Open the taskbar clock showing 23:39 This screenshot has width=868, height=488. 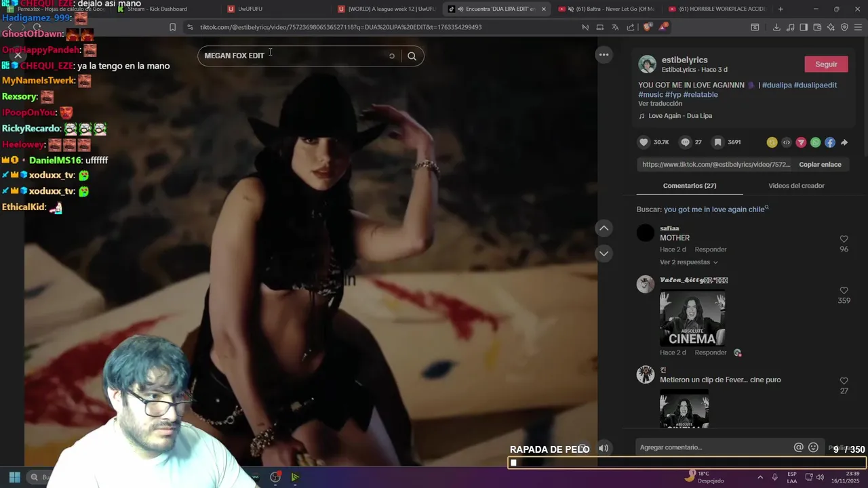tap(846, 477)
